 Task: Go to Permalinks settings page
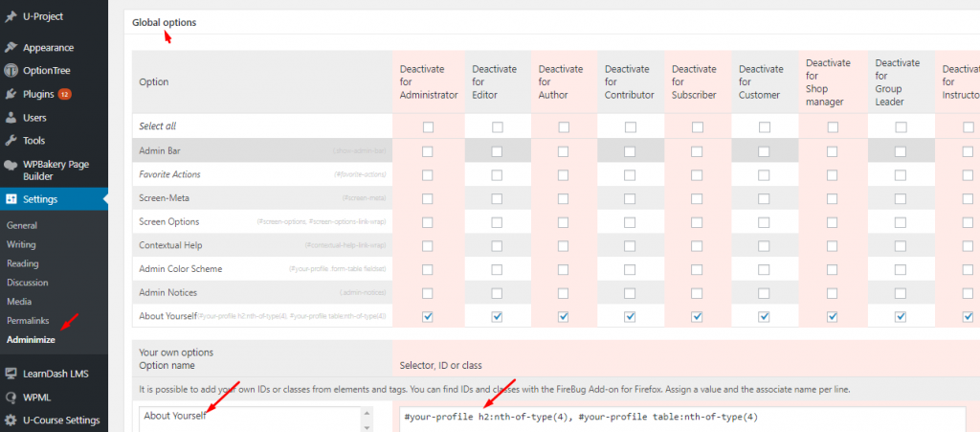[x=28, y=321]
